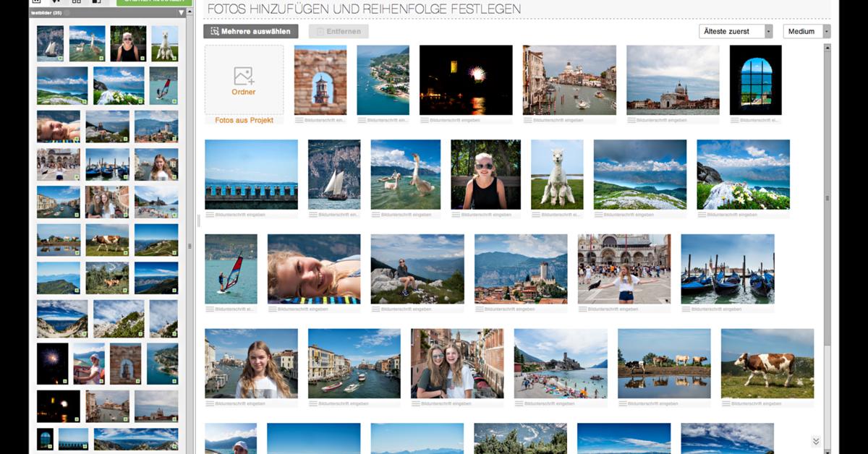Click caption field under mountain clouds photo
The image size is (868, 454).
click(644, 215)
